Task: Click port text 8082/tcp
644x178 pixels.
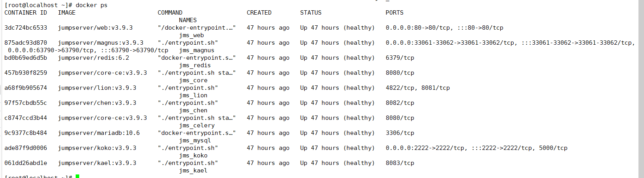Action: click(400, 103)
